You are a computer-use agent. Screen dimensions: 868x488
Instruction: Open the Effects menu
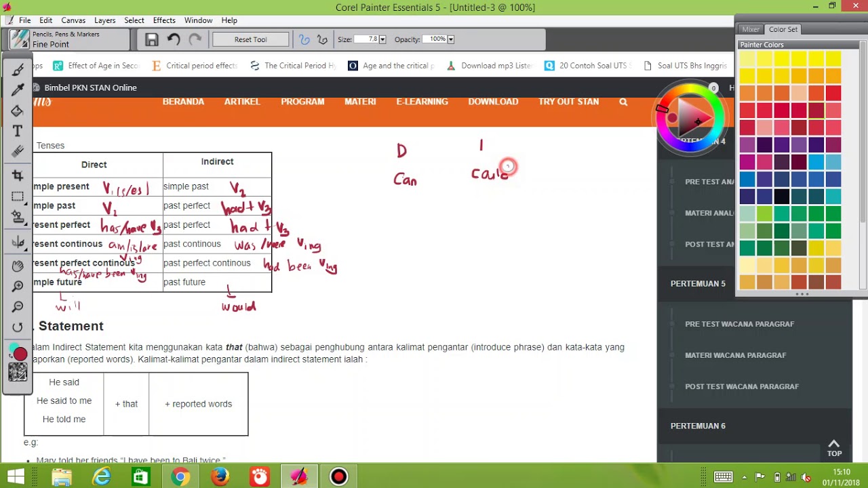pos(164,20)
